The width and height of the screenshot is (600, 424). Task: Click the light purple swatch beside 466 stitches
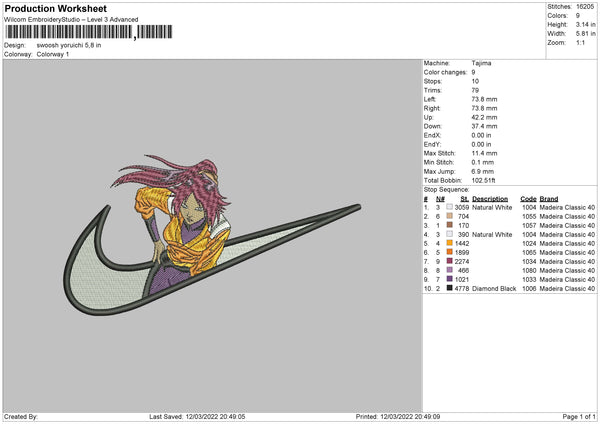(x=449, y=270)
